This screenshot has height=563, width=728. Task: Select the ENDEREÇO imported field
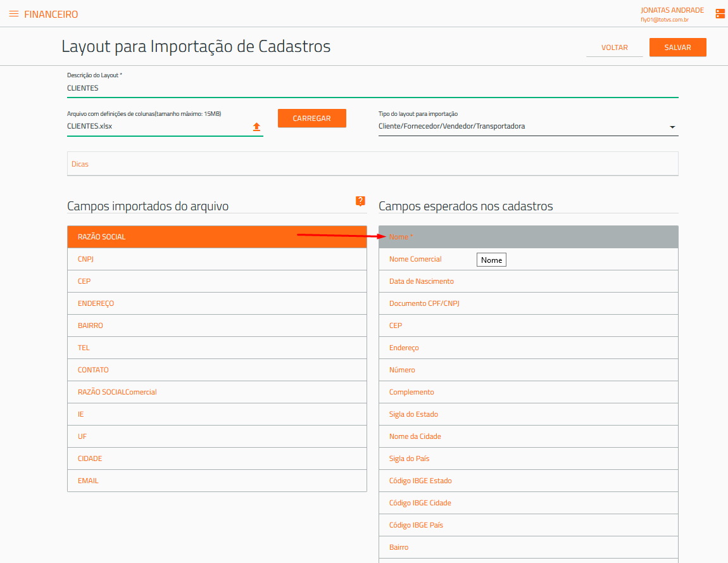(217, 303)
